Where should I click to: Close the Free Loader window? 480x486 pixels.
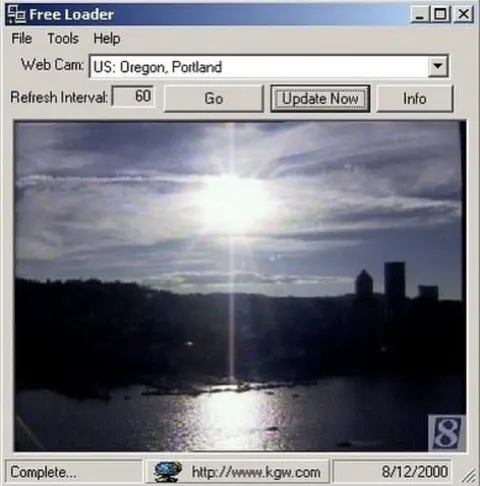(464, 14)
